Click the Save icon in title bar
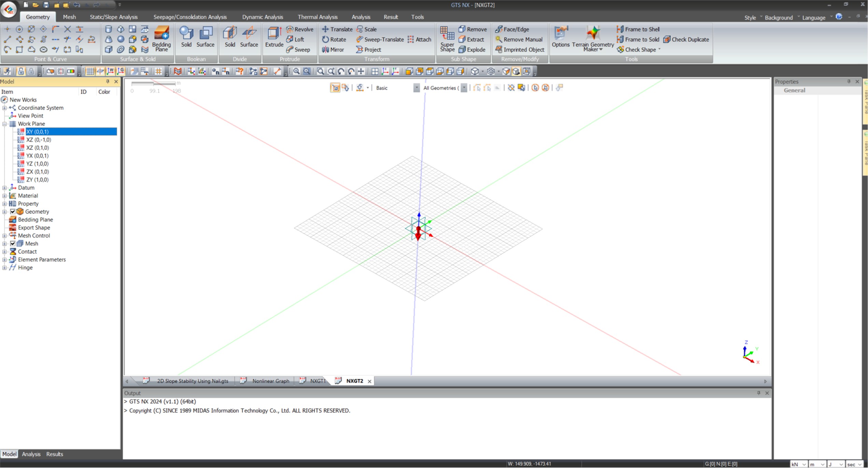Screen dimensions: 868x468 click(x=46, y=5)
